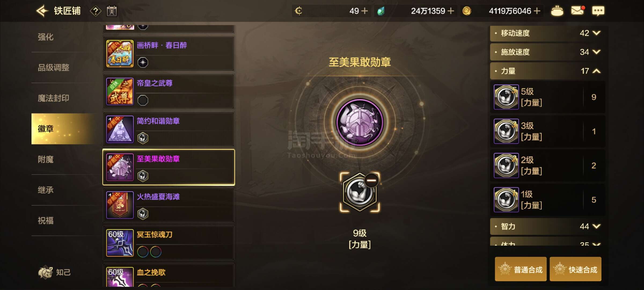Open the mail envelope icon
644x290 pixels.
(x=578, y=11)
